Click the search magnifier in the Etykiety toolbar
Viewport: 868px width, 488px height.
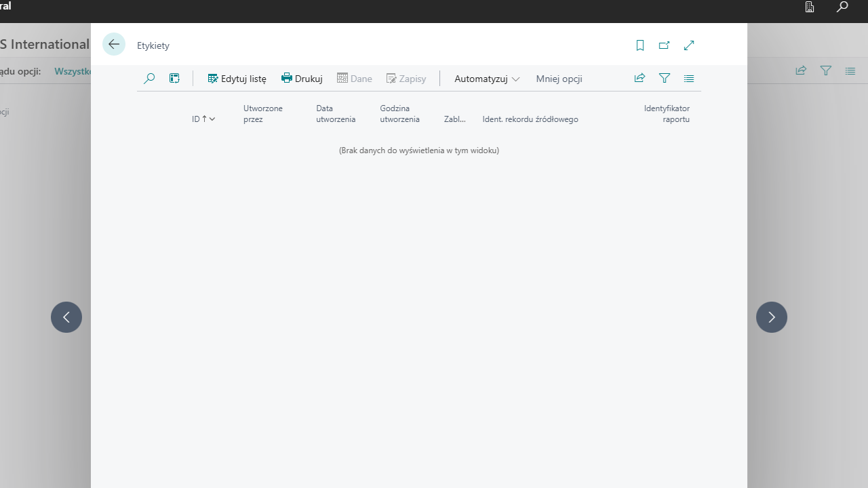149,79
